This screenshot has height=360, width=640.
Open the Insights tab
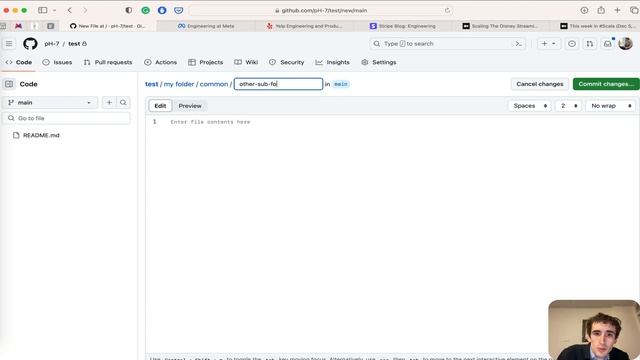point(333,62)
